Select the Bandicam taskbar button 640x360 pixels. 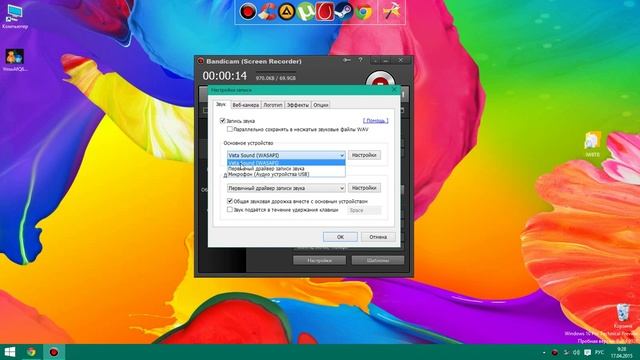(x=54, y=352)
